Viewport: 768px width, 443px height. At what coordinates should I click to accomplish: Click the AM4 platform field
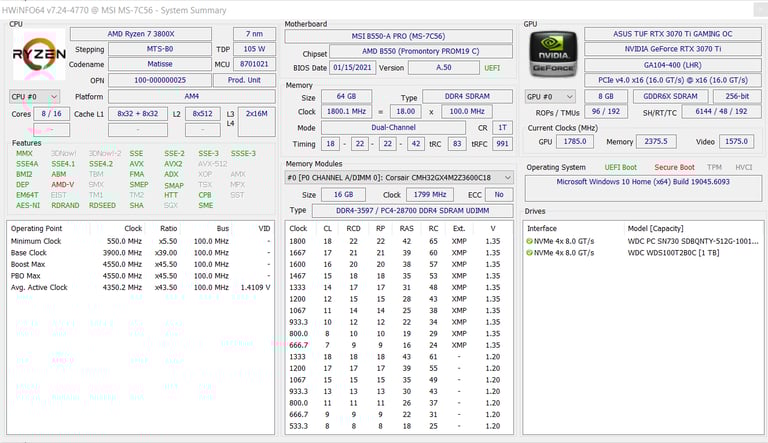click(192, 97)
